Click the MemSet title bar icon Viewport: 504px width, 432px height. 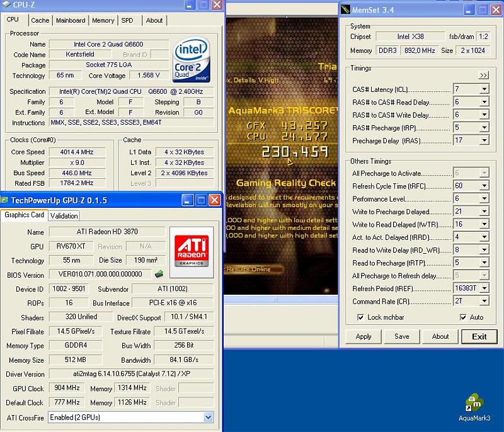346,9
